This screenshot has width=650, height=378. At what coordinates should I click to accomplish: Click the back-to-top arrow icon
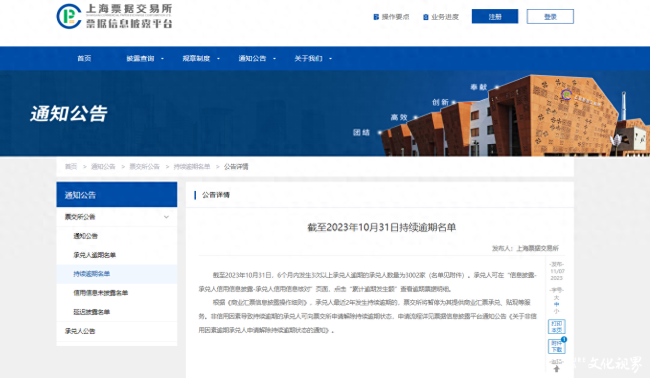[x=556, y=368]
